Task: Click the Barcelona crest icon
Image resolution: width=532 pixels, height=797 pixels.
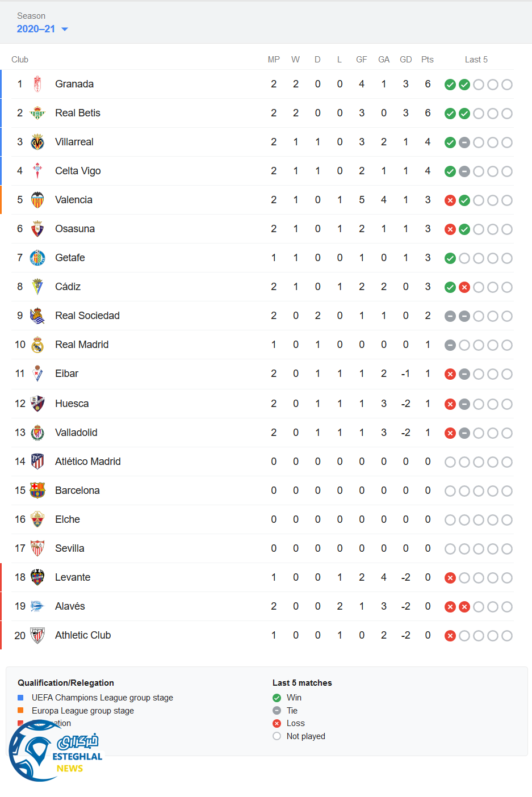Action: [x=37, y=490]
